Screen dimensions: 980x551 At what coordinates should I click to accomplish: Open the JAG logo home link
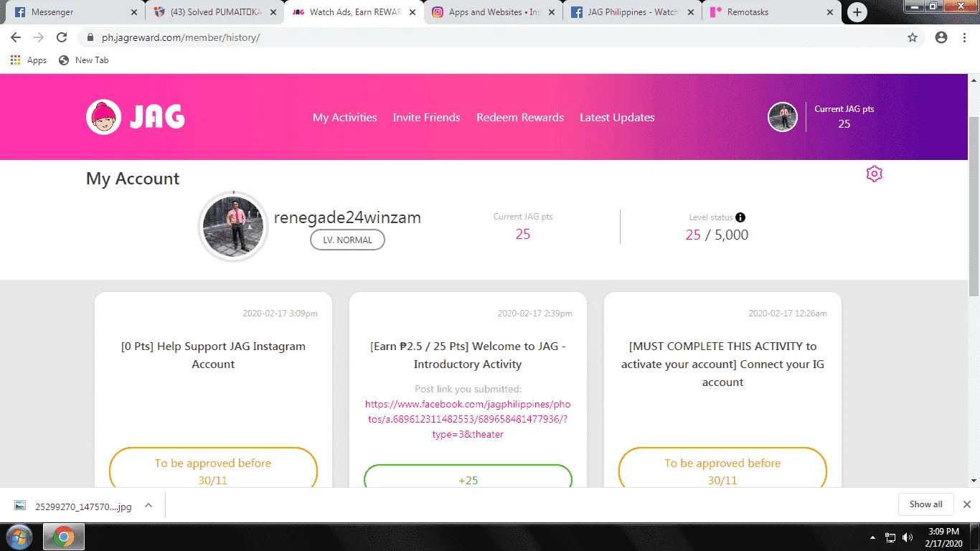point(136,117)
